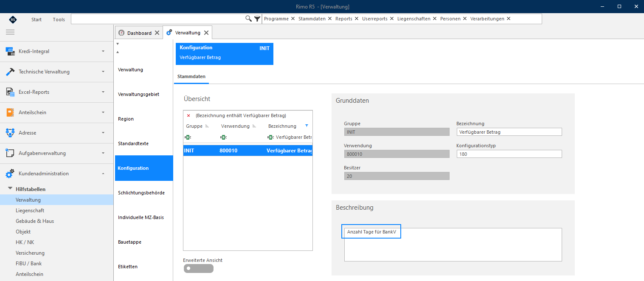
Task: Open the Tools menu
Action: click(x=59, y=20)
